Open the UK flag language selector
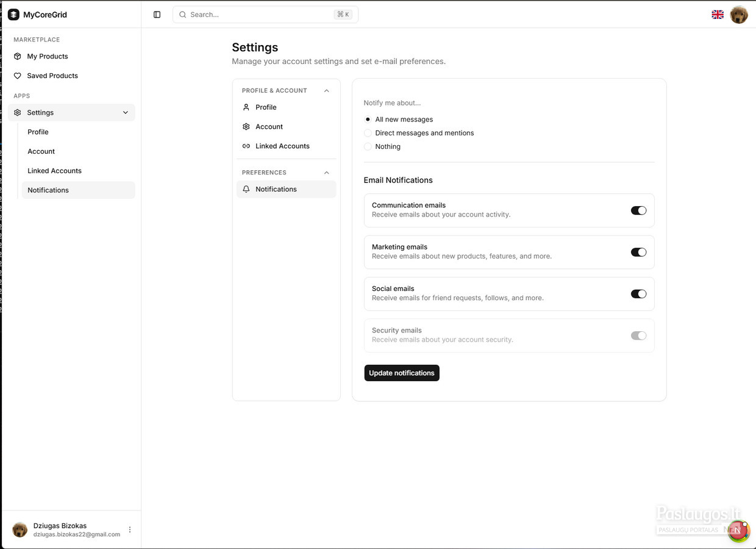This screenshot has height=549, width=756. [x=718, y=15]
